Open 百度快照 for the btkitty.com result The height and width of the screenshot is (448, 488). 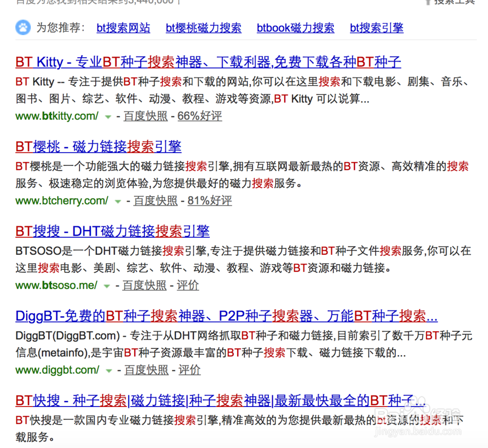(x=145, y=116)
